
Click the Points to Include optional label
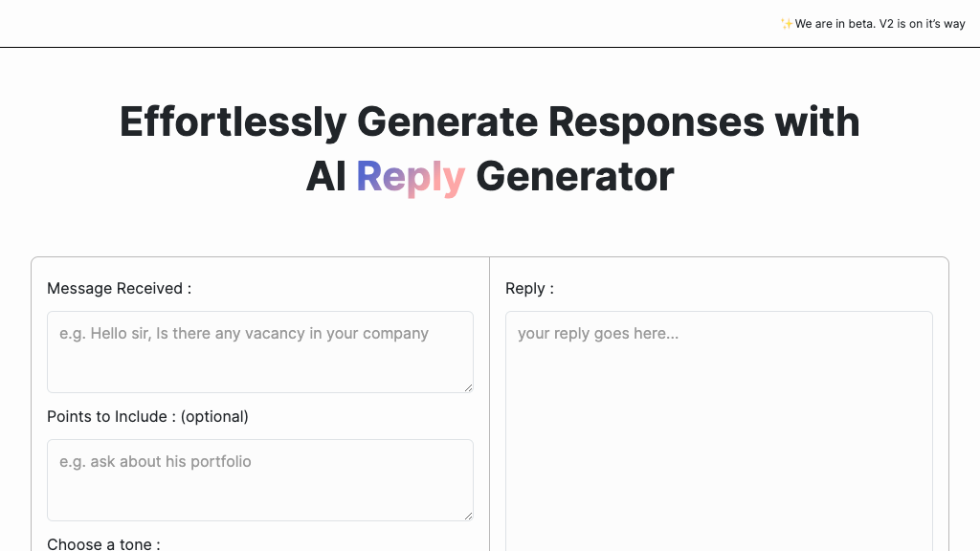(147, 416)
